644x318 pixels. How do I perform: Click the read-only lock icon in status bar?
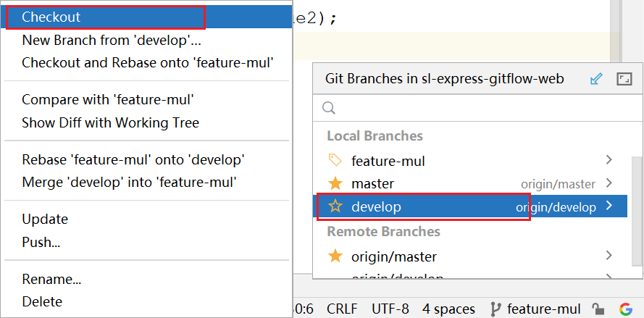point(598,309)
